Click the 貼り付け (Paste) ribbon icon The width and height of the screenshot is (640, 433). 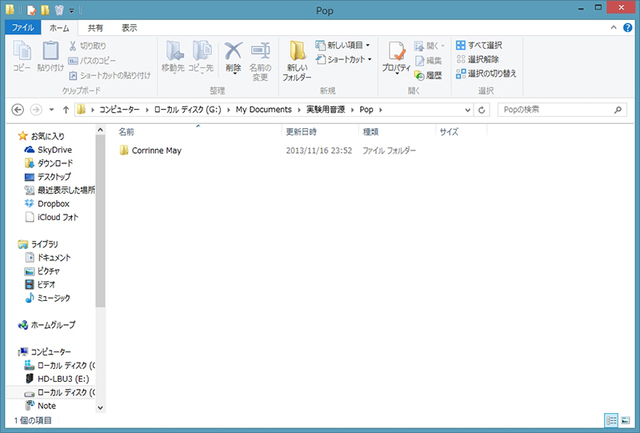coord(51,56)
